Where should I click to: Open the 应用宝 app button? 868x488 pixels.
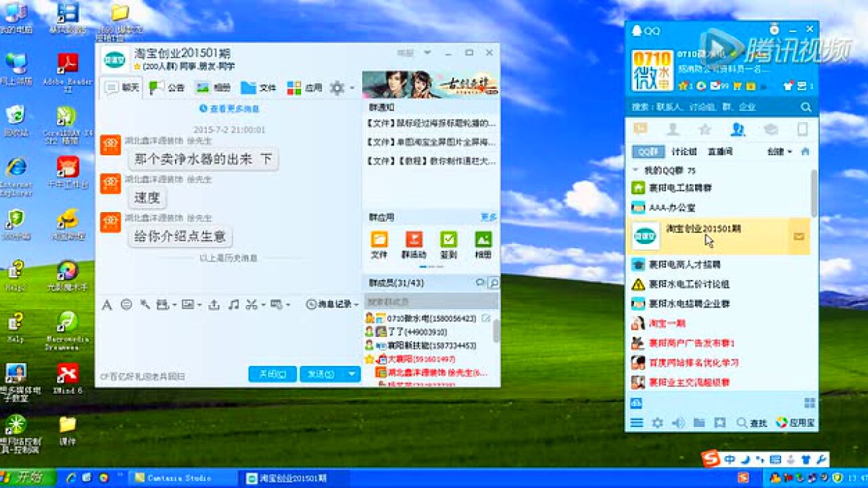click(796, 423)
